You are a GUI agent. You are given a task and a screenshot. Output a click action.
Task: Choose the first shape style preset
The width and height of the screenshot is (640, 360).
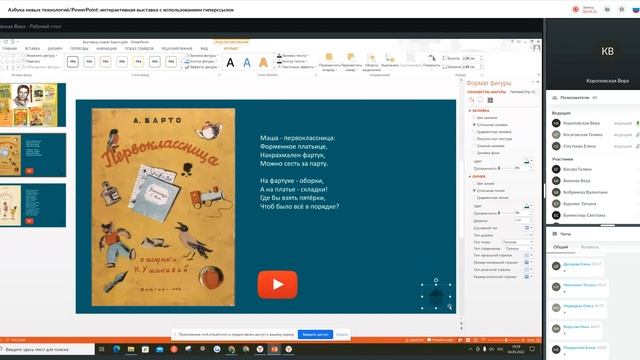[x=73, y=62]
